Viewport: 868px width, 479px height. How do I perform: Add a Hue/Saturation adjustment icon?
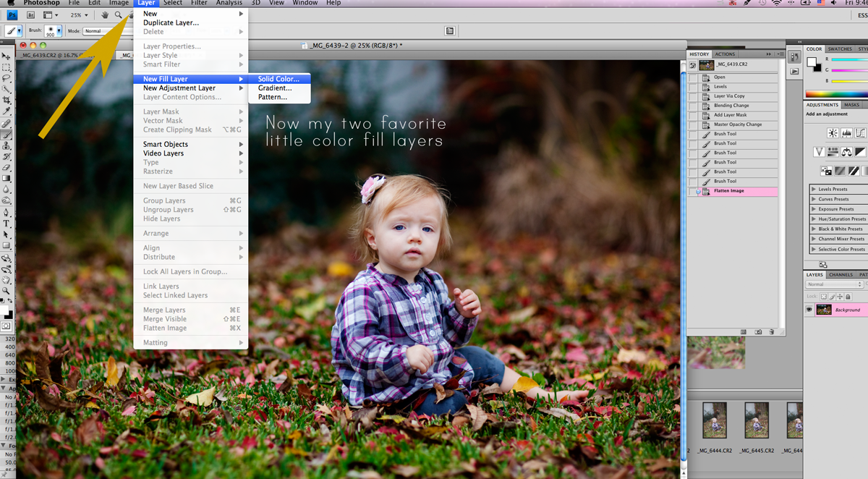(833, 152)
